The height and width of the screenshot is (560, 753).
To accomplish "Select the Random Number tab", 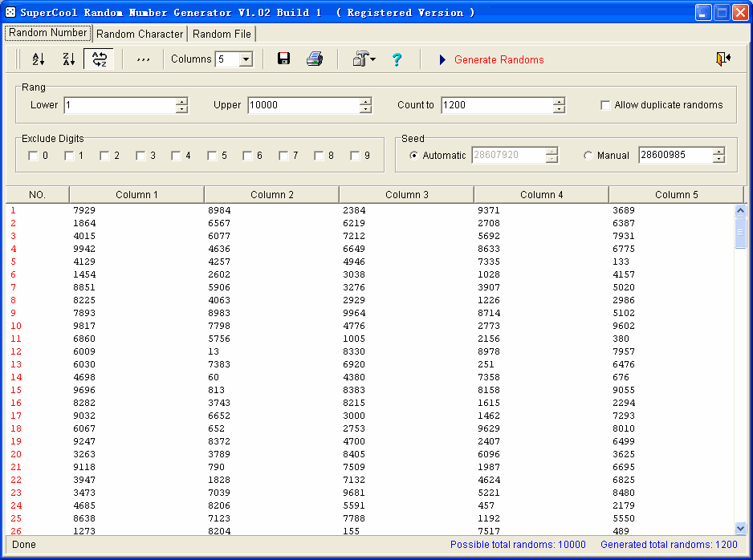I will pyautogui.click(x=48, y=33).
